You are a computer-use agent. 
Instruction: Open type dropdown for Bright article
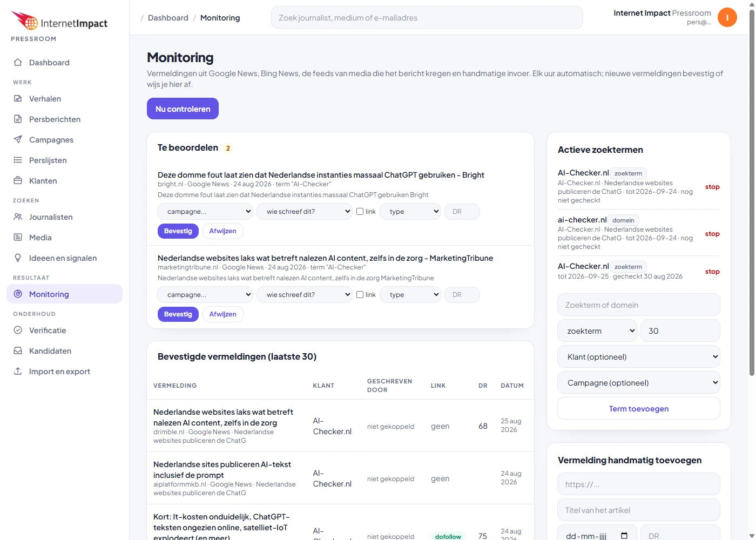411,212
